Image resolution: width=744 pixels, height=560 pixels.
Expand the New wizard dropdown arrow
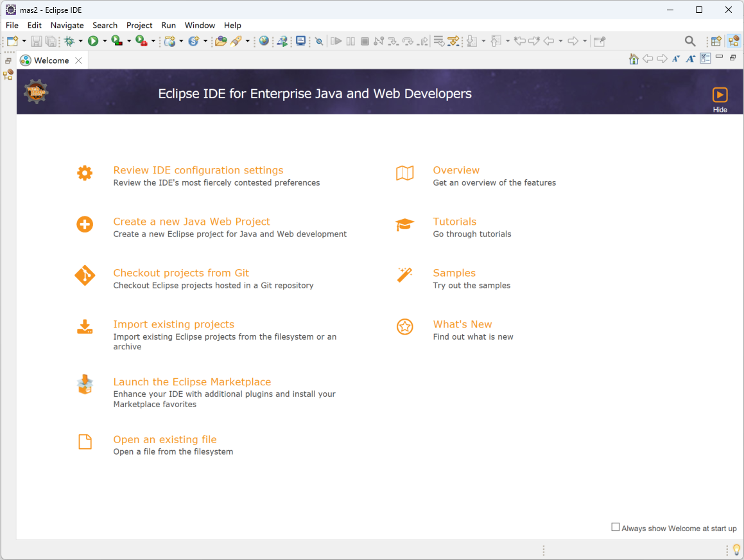[24, 41]
